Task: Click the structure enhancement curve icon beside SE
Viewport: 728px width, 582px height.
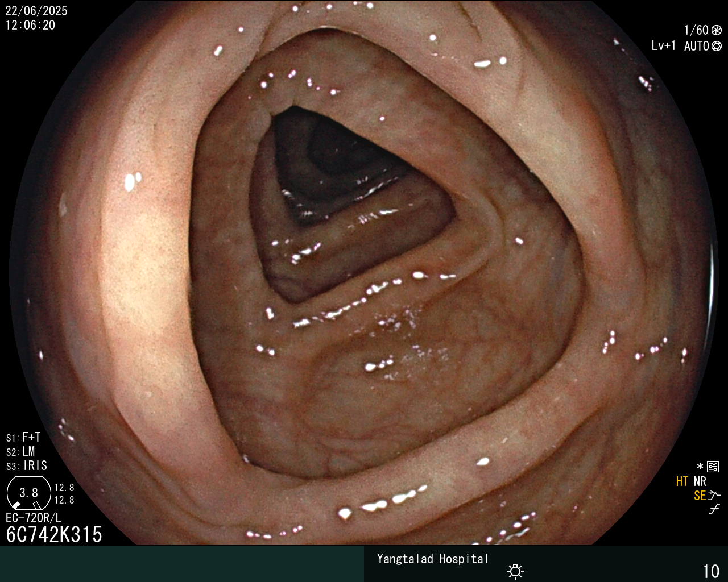Action: (x=714, y=496)
